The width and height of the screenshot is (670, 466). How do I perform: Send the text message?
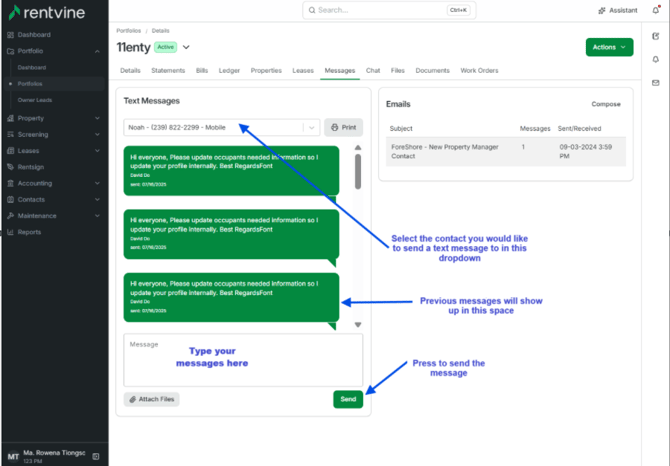pyautogui.click(x=348, y=399)
